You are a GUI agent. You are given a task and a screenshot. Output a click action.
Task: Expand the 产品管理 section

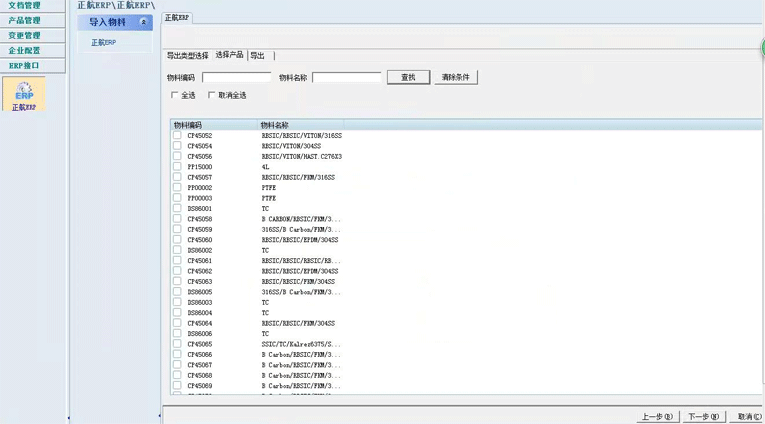coord(25,21)
